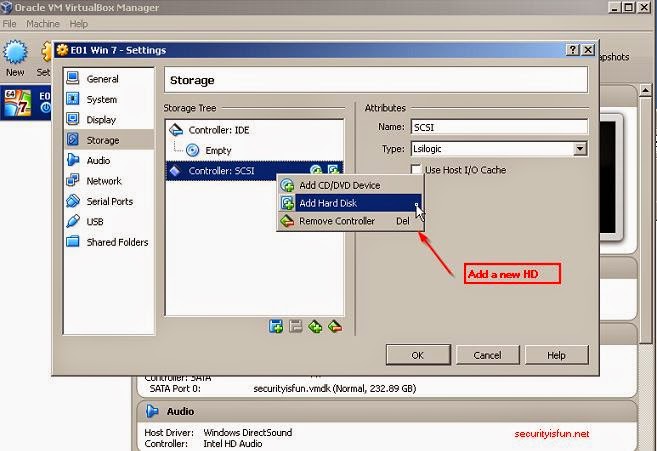657x451 pixels.
Task: Click the Cancel button
Action: [x=487, y=355]
